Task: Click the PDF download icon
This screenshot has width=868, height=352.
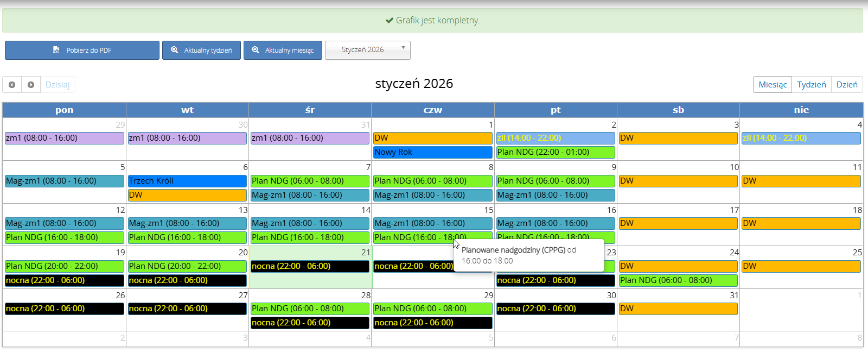Action: click(56, 50)
